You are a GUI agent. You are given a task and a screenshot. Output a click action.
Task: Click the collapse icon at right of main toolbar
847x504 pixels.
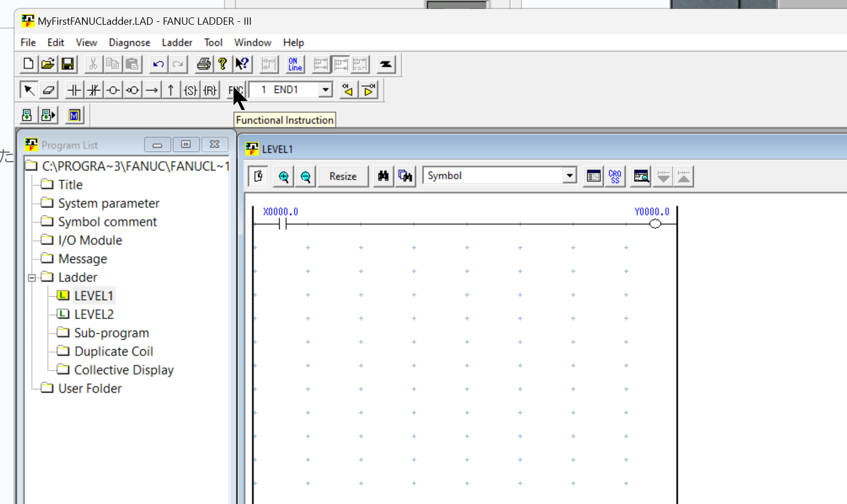(386, 64)
